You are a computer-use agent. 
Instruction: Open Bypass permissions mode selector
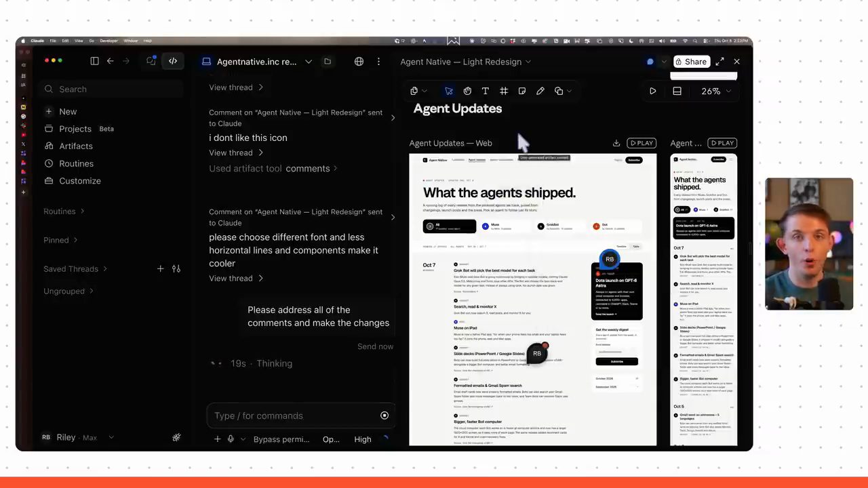(x=281, y=439)
